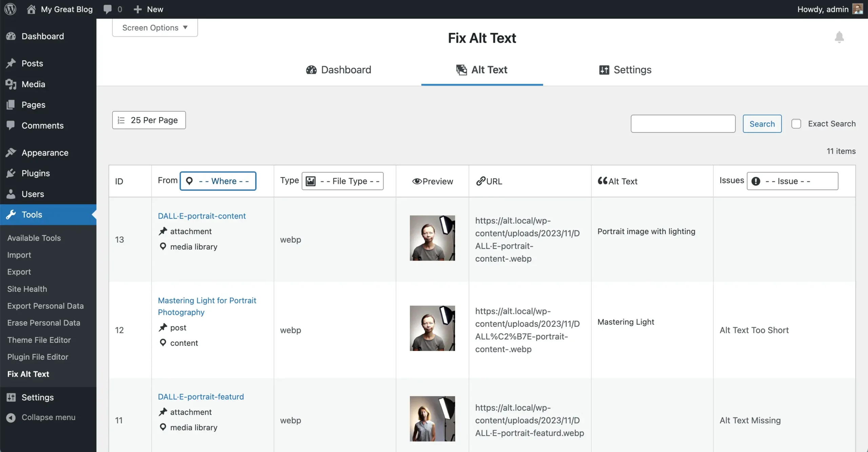The width and height of the screenshot is (868, 452).
Task: Click the notification bell icon
Action: (x=839, y=37)
